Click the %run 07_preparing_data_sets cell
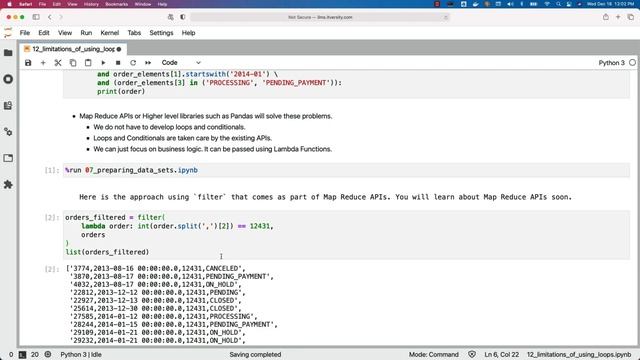Viewport: 640px width, 360px height. [x=346, y=170]
